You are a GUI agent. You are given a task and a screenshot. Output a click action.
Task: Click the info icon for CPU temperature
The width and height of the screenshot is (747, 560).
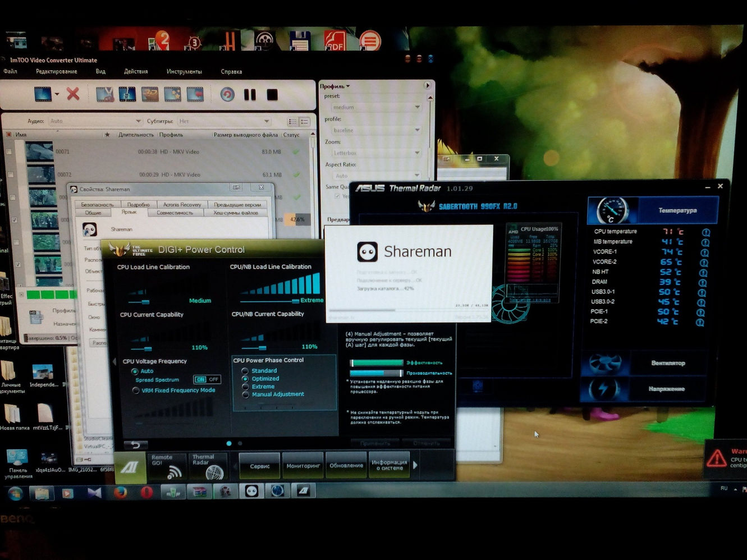click(x=706, y=232)
